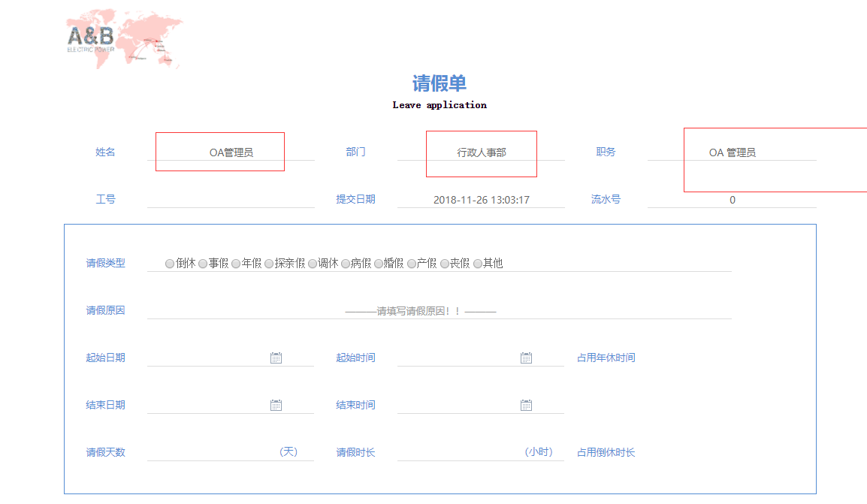Viewport: 867px width, 504px height.
Task: Open the 结束日期 calendar picker icon
Action: pyautogui.click(x=276, y=406)
